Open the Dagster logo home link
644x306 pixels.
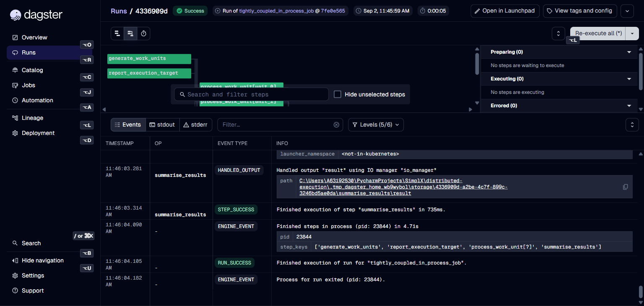pos(36,15)
